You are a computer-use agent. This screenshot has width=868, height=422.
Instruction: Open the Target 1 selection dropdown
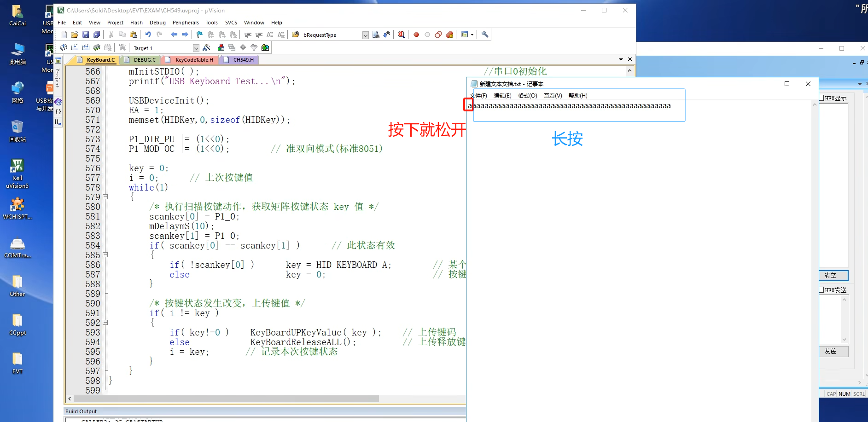click(x=196, y=48)
